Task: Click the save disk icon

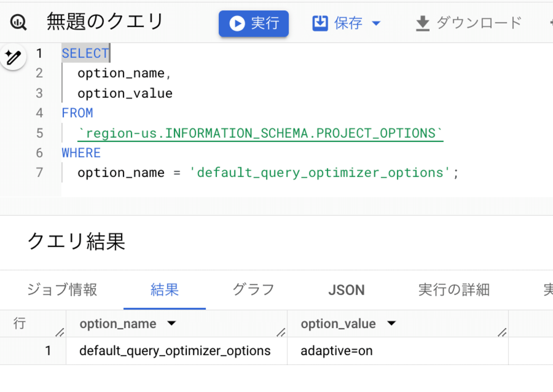Action: (x=320, y=23)
